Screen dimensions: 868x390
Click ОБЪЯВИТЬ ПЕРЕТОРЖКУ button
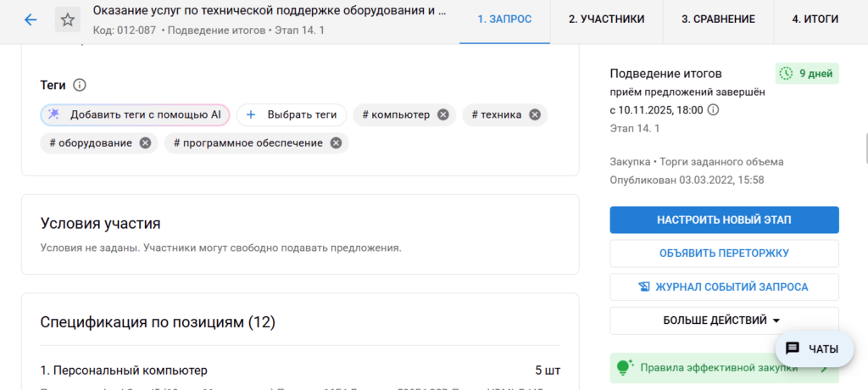click(723, 253)
